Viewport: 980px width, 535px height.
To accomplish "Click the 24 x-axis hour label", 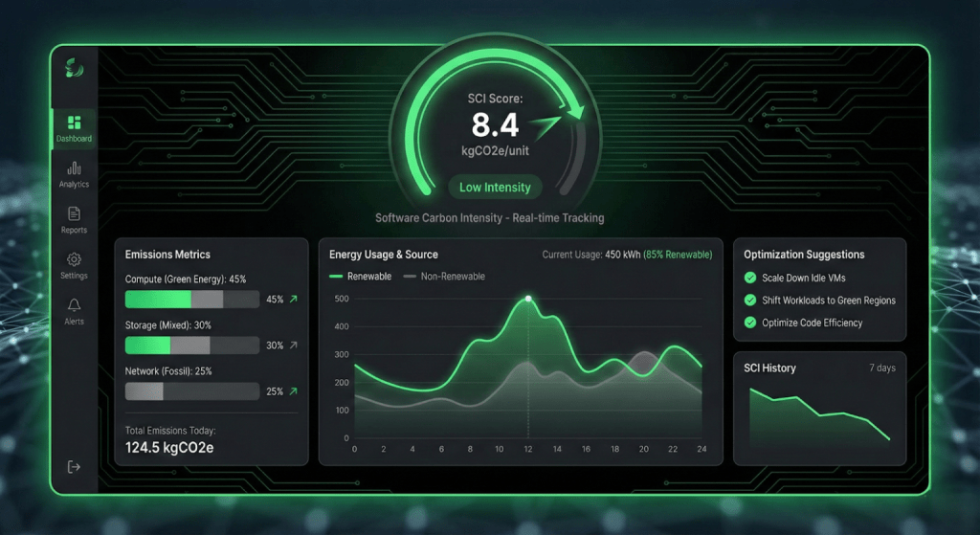I will click(702, 449).
